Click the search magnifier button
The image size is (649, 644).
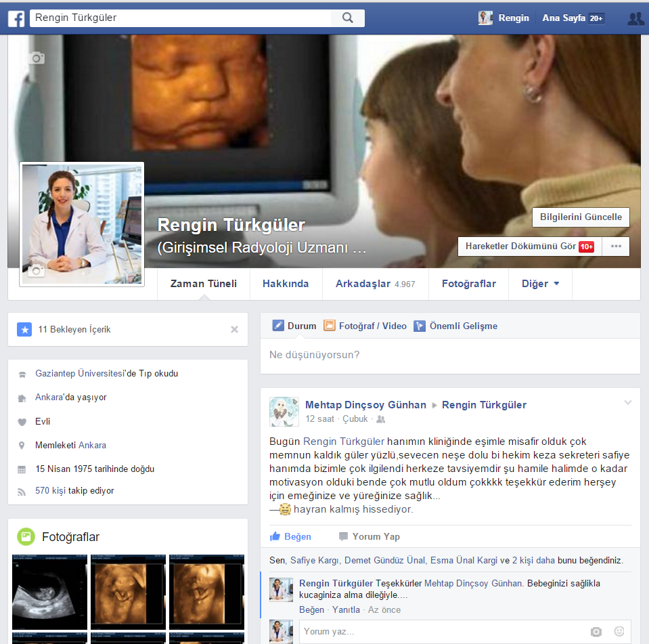(x=347, y=18)
